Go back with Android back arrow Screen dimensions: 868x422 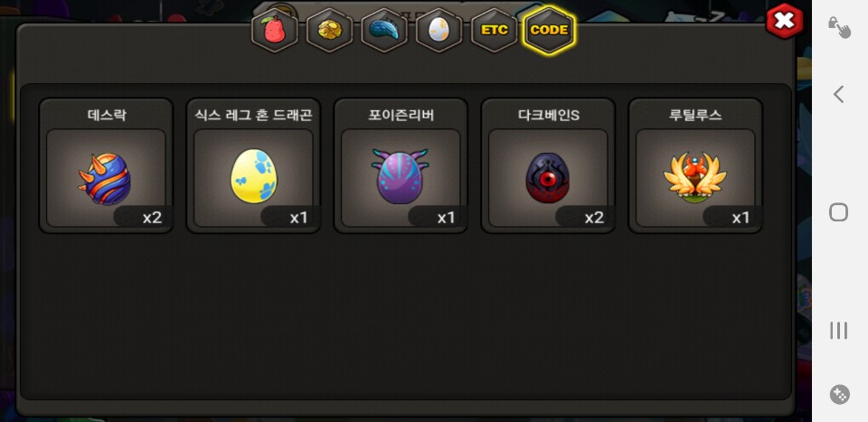(839, 94)
